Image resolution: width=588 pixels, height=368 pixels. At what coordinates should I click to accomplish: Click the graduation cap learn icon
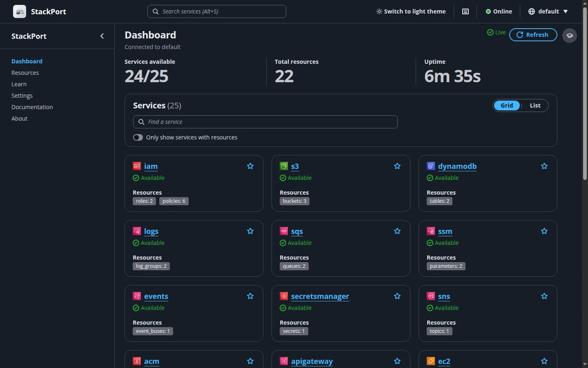click(570, 36)
